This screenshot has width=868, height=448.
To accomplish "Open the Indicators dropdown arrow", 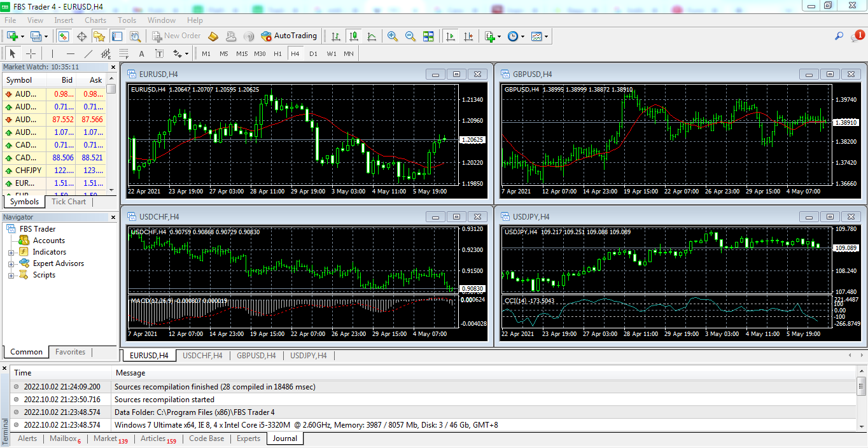I will (x=500, y=36).
